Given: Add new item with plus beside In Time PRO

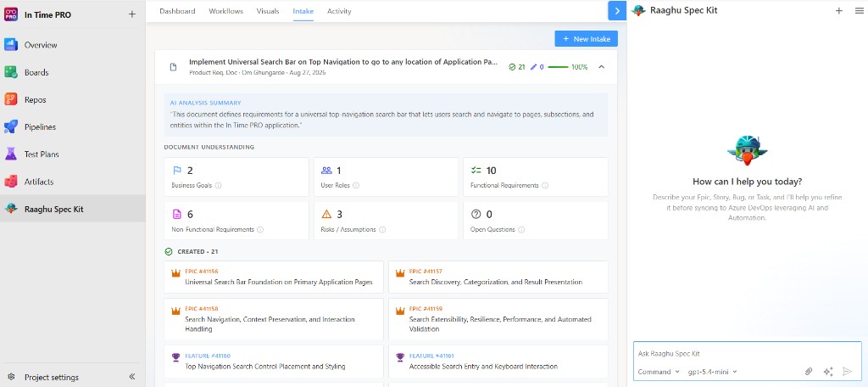Looking at the screenshot, I should pos(131,14).
